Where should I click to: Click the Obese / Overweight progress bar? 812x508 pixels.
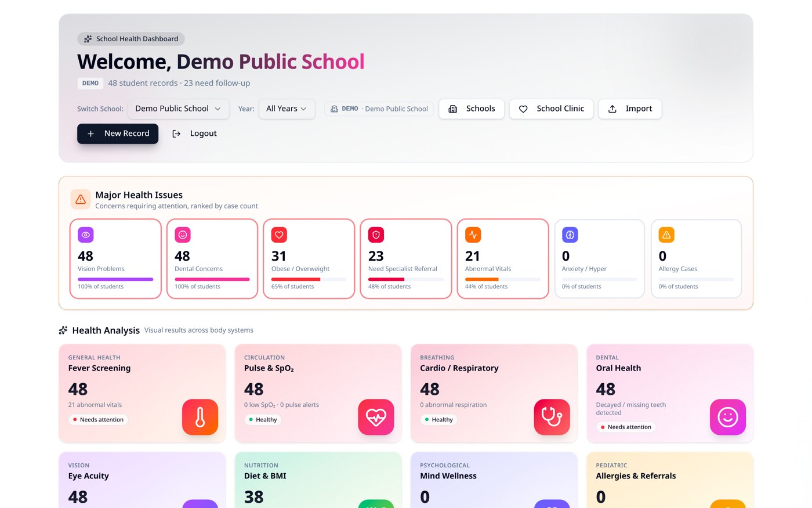pos(309,279)
